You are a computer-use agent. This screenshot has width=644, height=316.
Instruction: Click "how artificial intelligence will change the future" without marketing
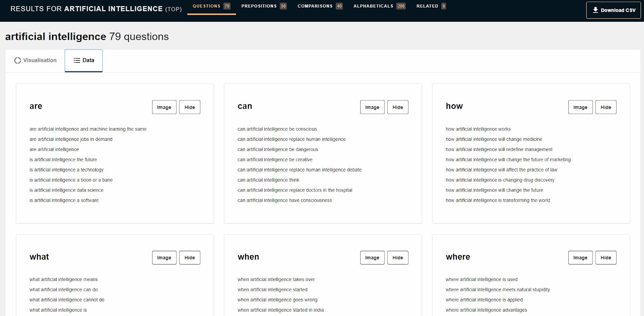tap(494, 190)
